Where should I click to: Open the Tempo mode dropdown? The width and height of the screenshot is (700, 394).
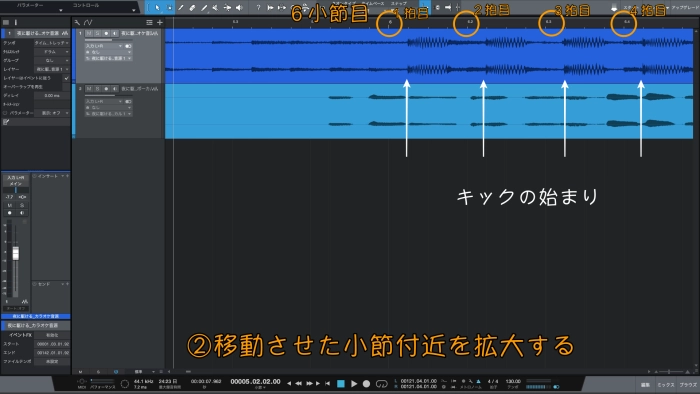pyautogui.click(x=52, y=43)
